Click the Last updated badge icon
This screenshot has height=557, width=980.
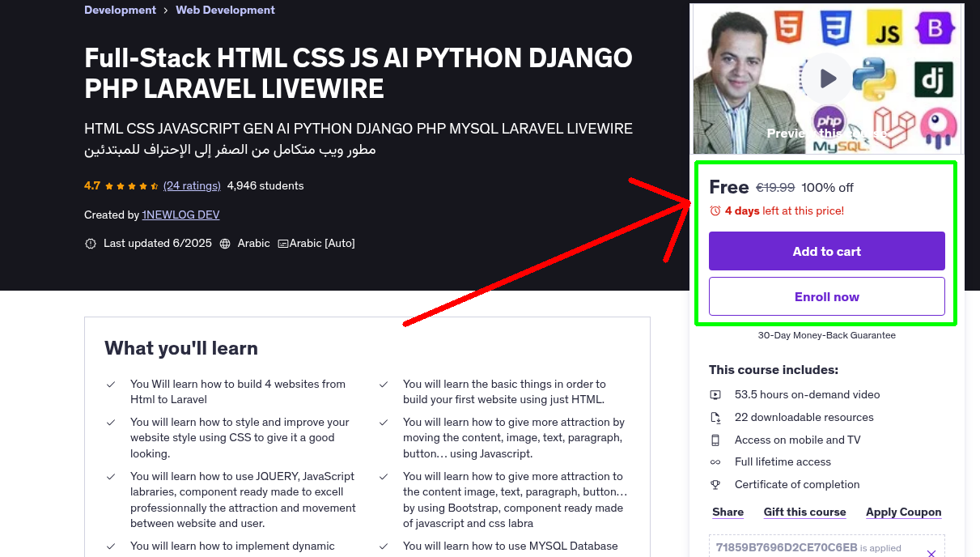pos(91,244)
